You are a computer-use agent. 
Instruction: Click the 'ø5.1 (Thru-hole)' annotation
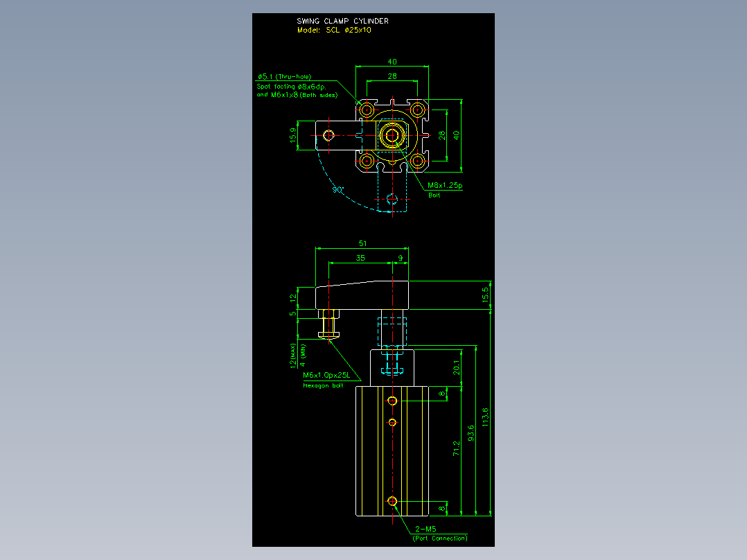pos(285,76)
